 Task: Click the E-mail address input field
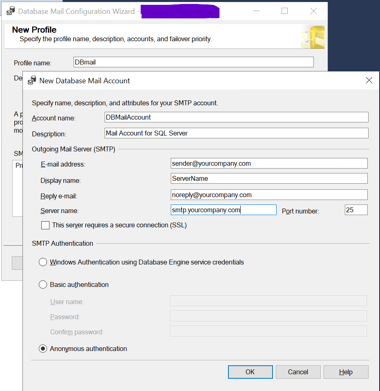[x=269, y=163]
